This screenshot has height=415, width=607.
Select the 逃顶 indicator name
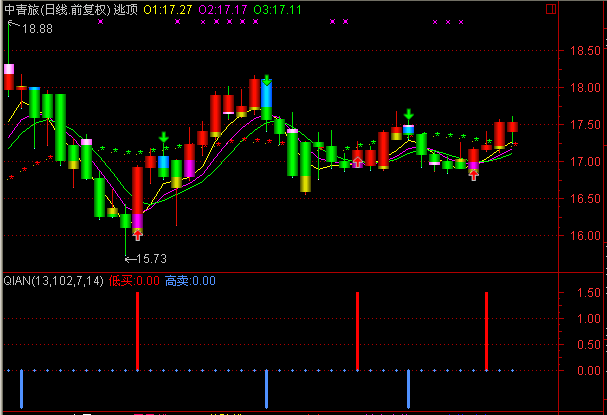pos(127,8)
